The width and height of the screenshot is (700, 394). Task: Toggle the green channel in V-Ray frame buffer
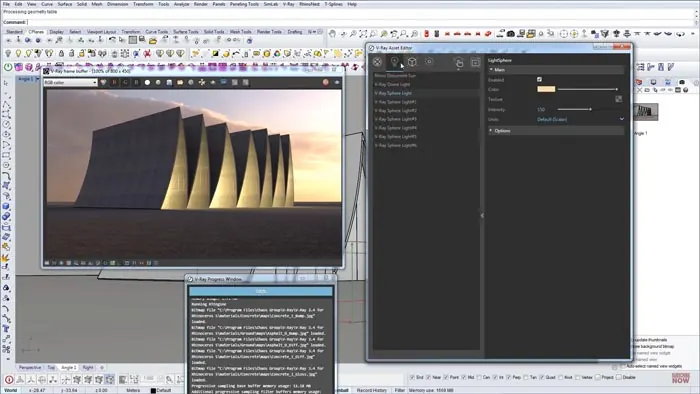(x=125, y=83)
